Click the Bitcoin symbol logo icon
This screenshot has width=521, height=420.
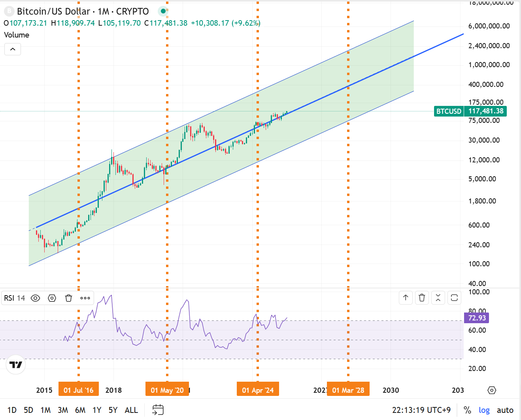pyautogui.click(x=9, y=11)
